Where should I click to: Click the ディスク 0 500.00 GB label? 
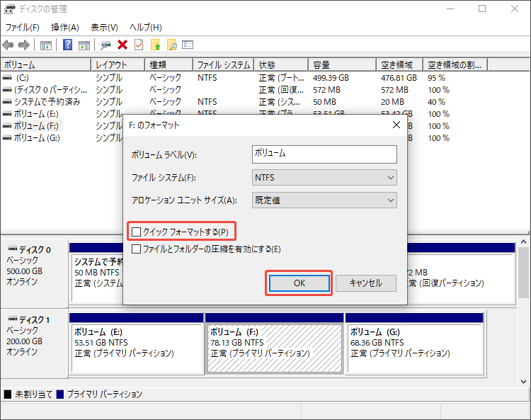pos(24,271)
